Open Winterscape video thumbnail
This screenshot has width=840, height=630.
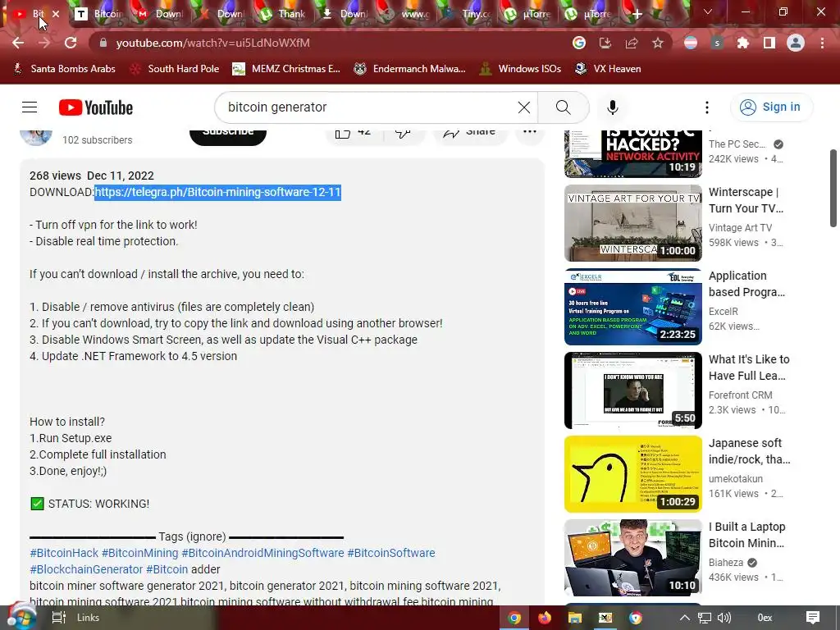click(632, 223)
